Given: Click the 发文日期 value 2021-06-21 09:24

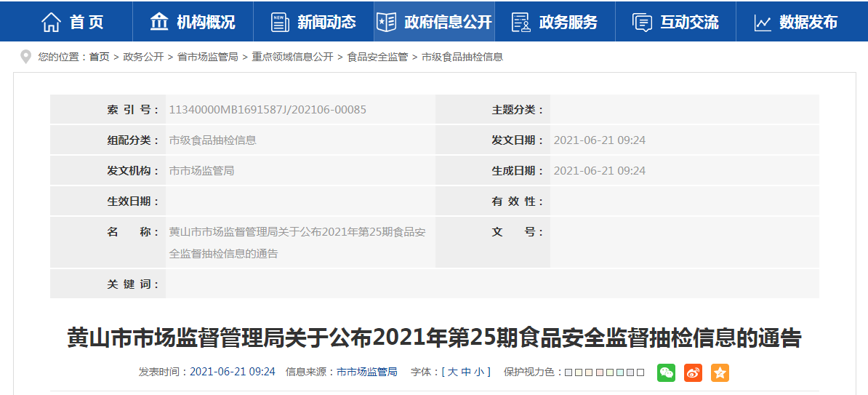Looking at the screenshot, I should click(x=600, y=140).
